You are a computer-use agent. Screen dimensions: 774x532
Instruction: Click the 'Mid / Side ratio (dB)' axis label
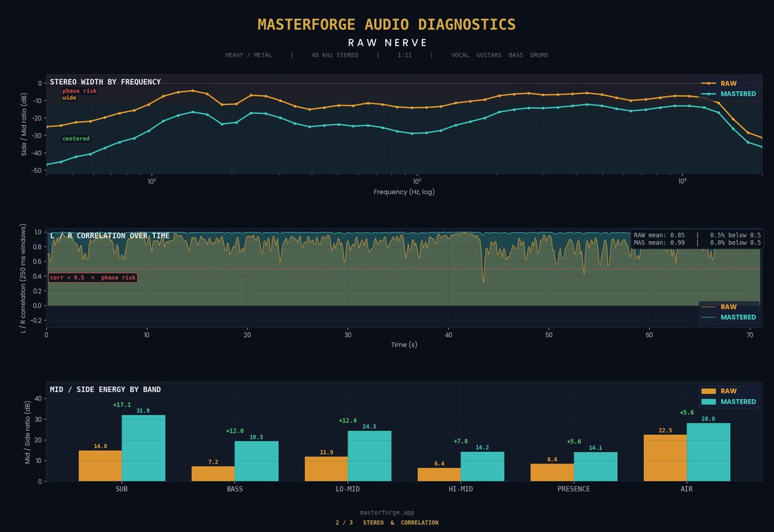(x=27, y=432)
